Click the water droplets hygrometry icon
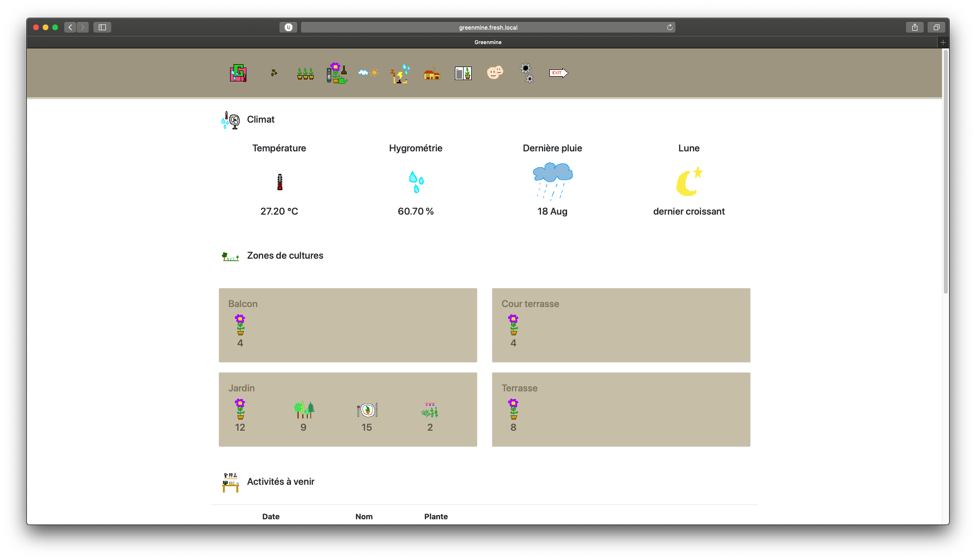976x560 pixels. (x=416, y=182)
